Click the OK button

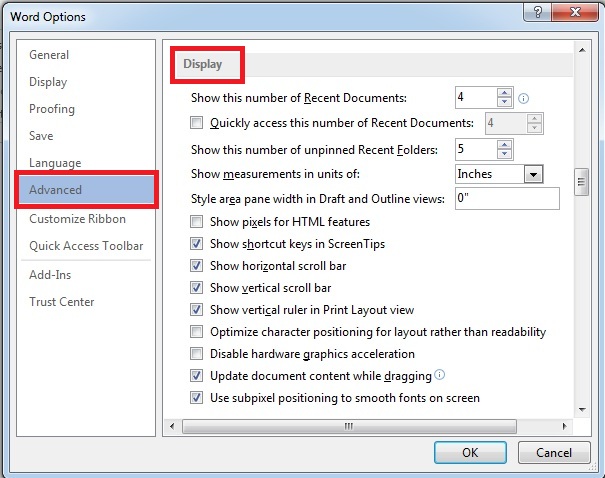coord(470,452)
